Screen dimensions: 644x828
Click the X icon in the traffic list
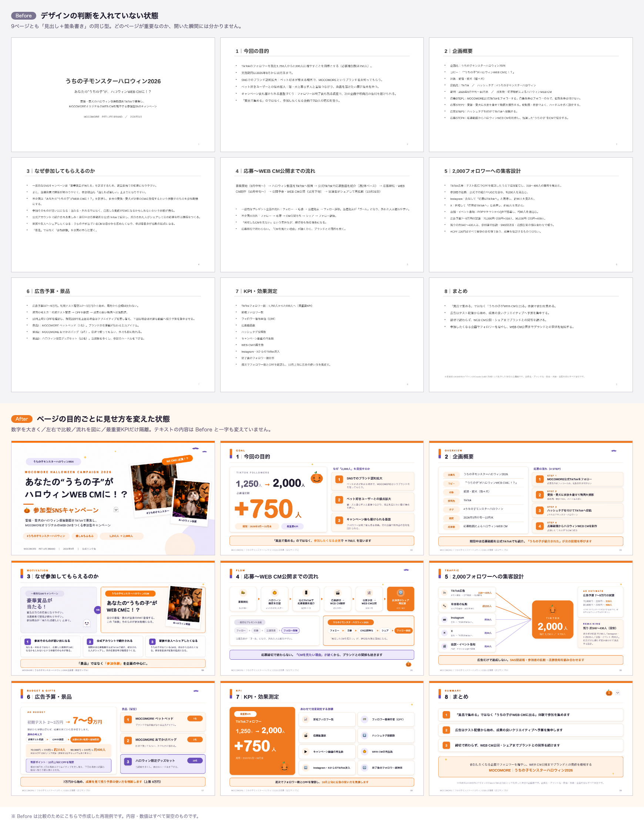[x=444, y=633]
